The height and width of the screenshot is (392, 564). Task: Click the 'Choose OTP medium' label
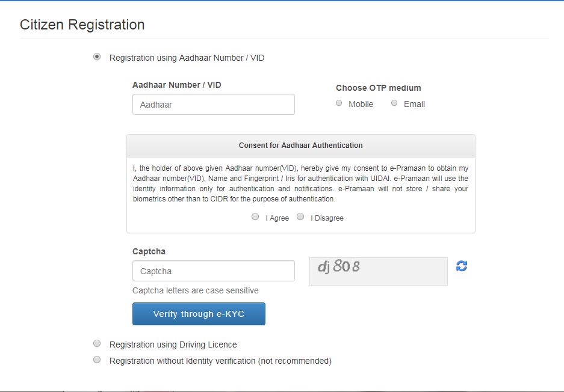click(379, 88)
